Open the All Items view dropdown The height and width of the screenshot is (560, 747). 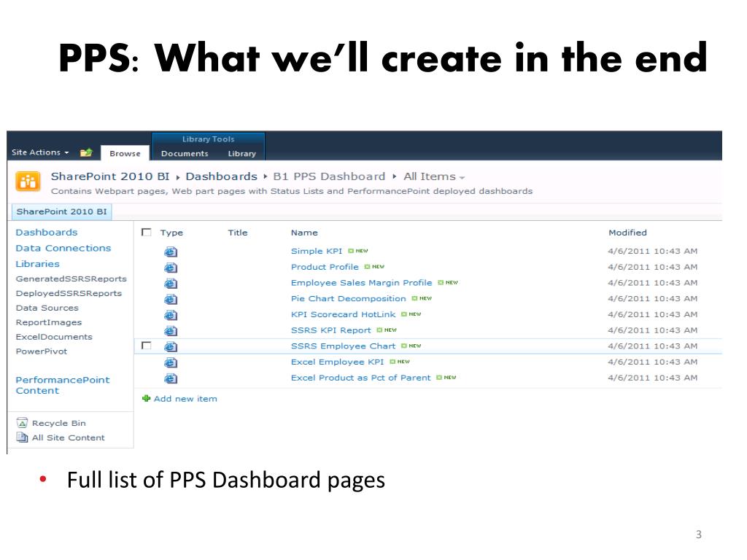point(434,176)
